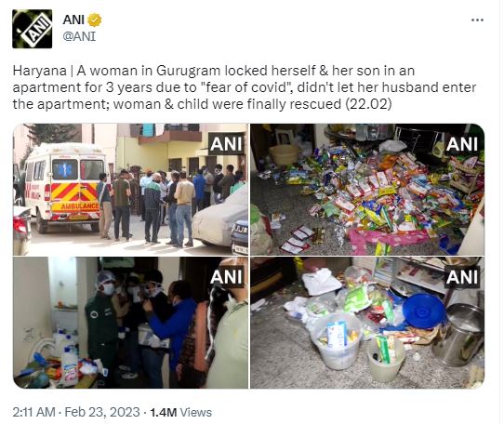Click the ANI display name

click(x=73, y=20)
